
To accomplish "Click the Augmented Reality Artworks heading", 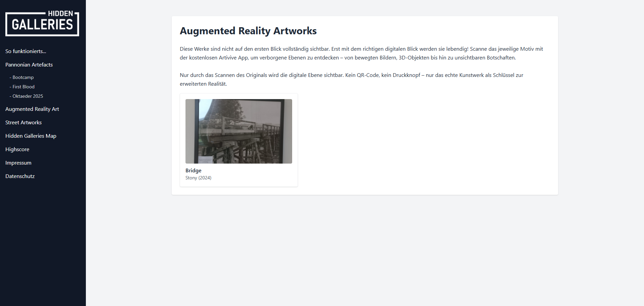I will [248, 31].
